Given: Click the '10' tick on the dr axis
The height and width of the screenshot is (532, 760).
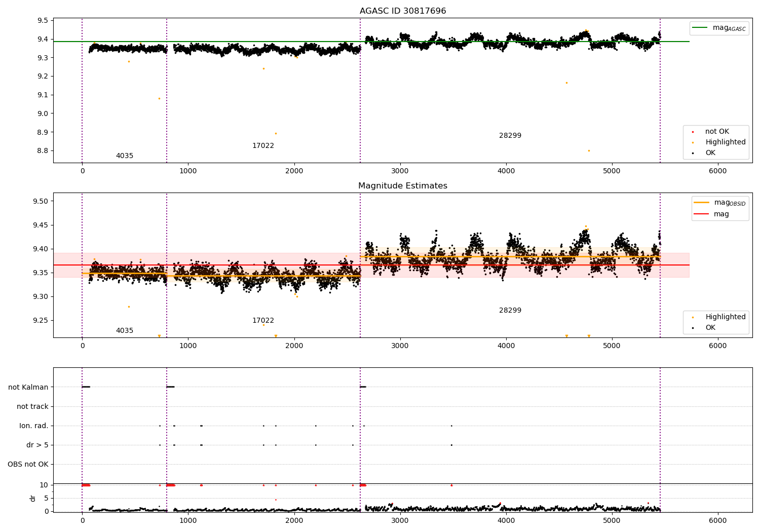Looking at the screenshot, I should pos(44,485).
